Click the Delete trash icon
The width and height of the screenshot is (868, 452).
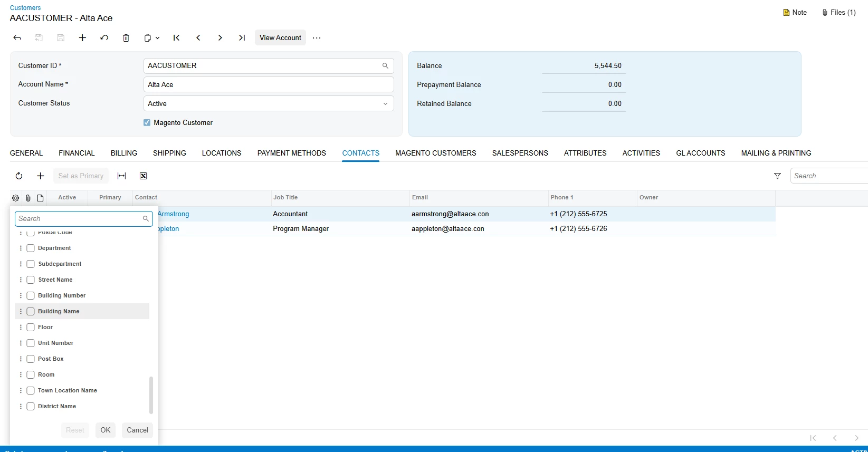126,38
